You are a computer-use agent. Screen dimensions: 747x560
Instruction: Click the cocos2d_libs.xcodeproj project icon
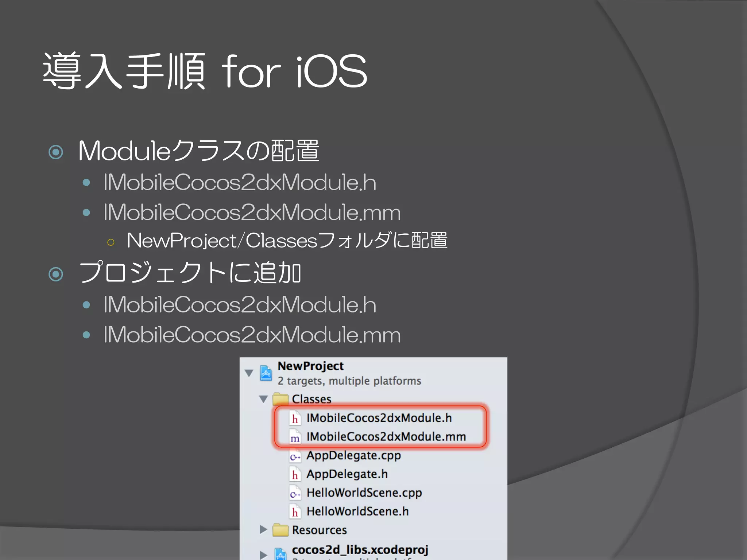coord(280,554)
